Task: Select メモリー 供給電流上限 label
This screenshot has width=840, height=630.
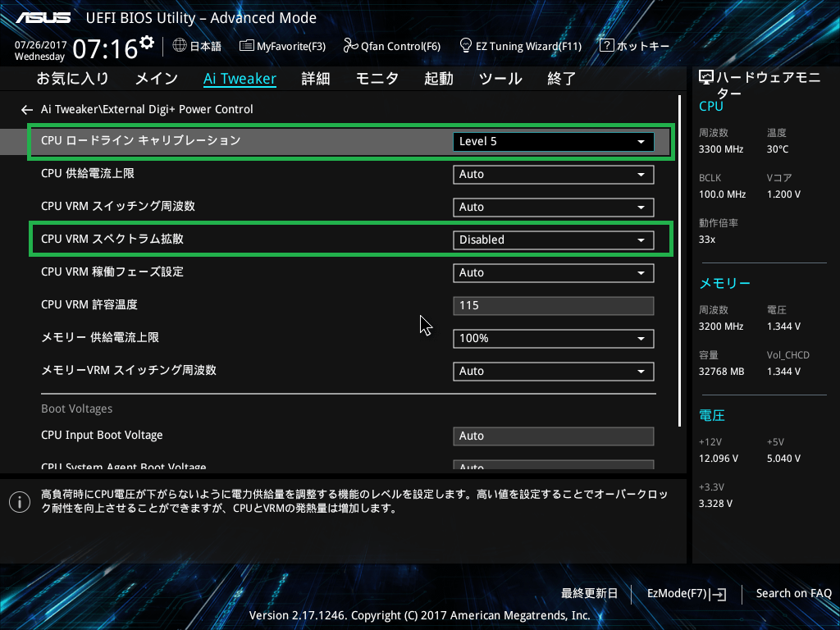Action: (100, 337)
